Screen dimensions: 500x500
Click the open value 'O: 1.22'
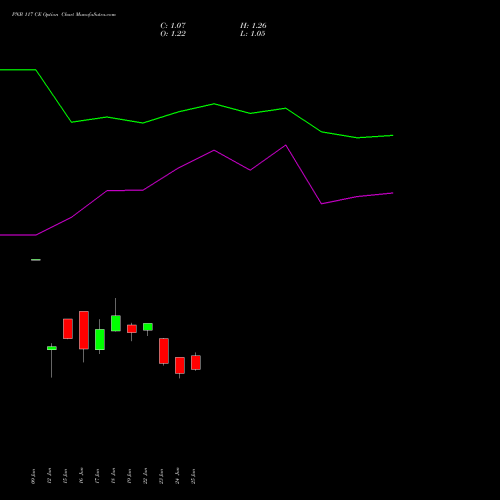click(173, 34)
